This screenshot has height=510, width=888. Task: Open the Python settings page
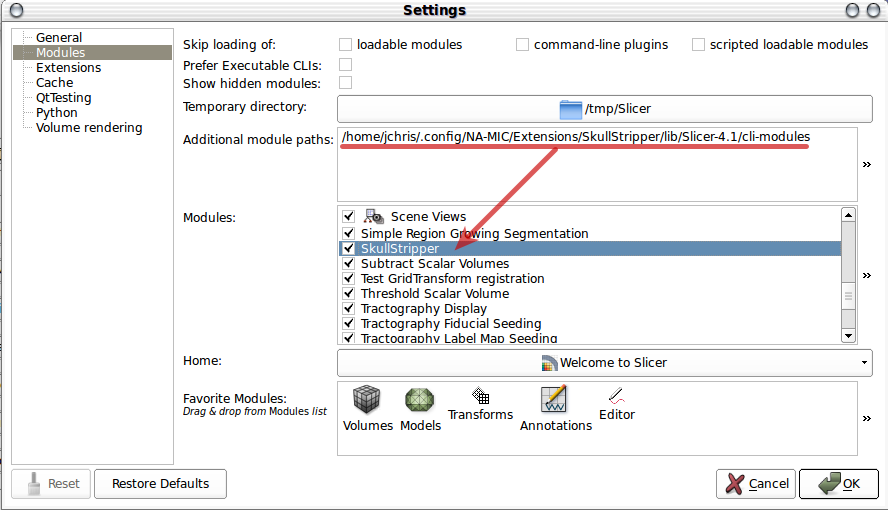click(x=56, y=113)
